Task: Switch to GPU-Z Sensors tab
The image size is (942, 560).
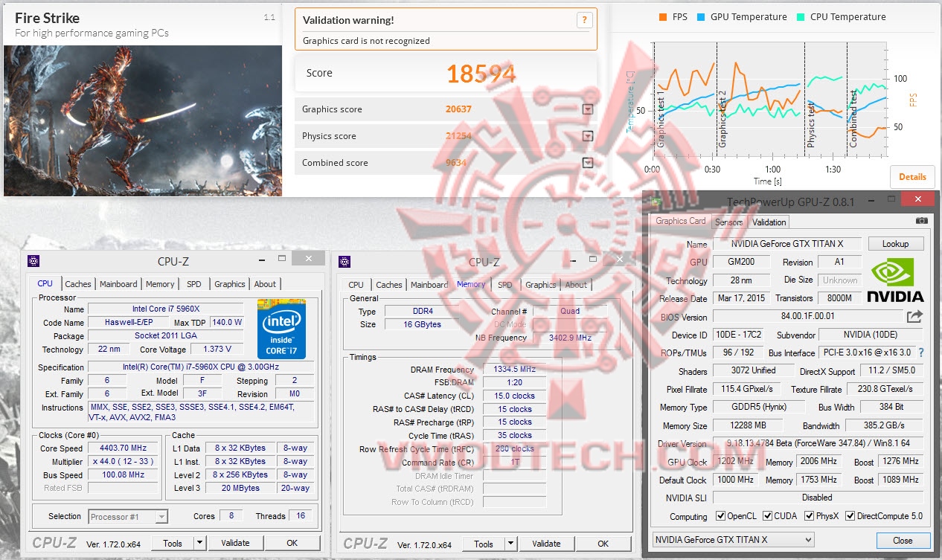Action: (x=728, y=222)
